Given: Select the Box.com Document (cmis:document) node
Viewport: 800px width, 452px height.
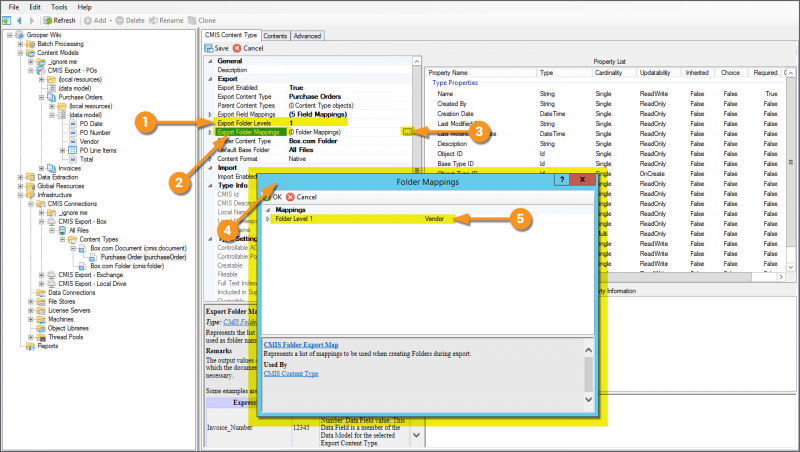Looking at the screenshot, I should pos(138,248).
